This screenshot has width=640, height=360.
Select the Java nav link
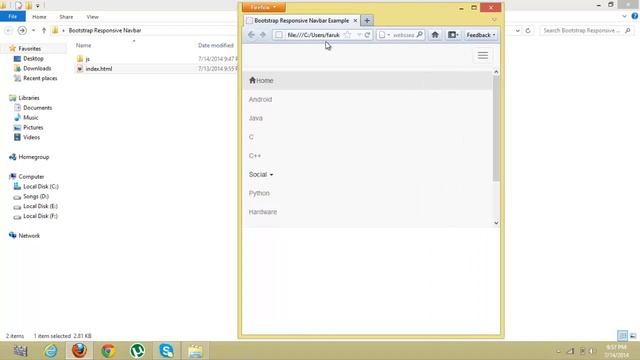[x=256, y=118]
